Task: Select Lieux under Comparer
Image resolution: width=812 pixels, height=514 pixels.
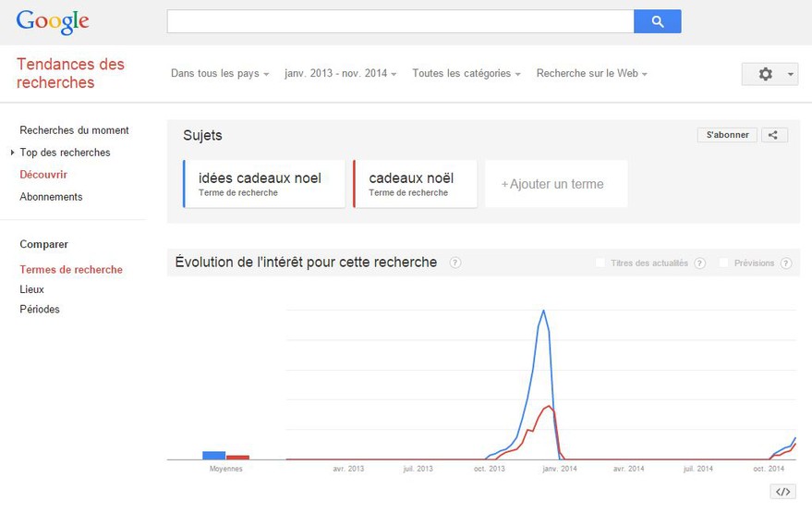Action: 31,289
